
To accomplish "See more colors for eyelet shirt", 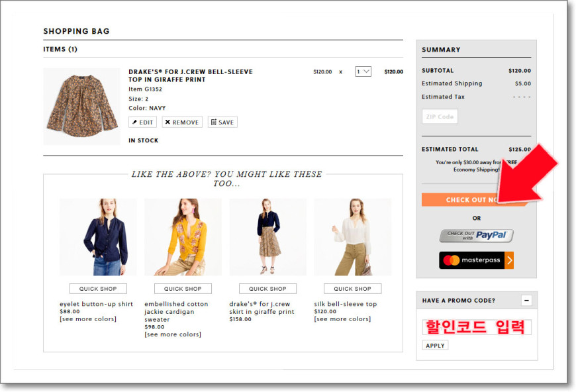I will pyautogui.click(x=88, y=319).
